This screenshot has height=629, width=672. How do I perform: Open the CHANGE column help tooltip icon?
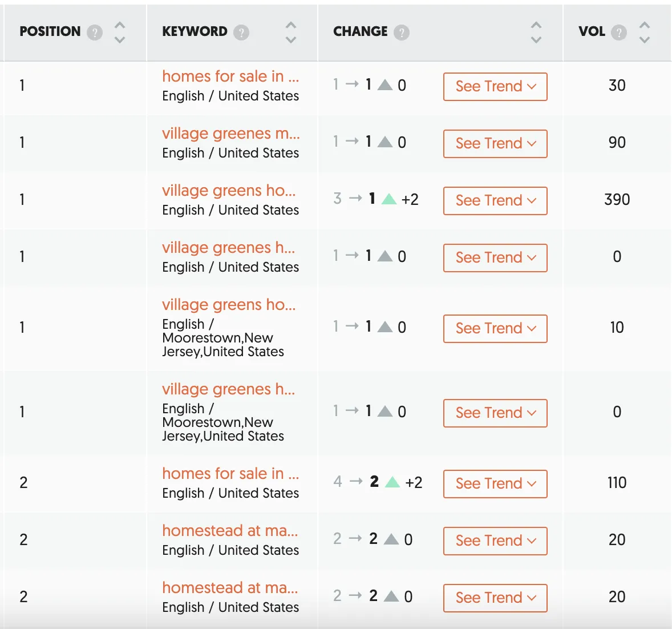[x=402, y=33]
